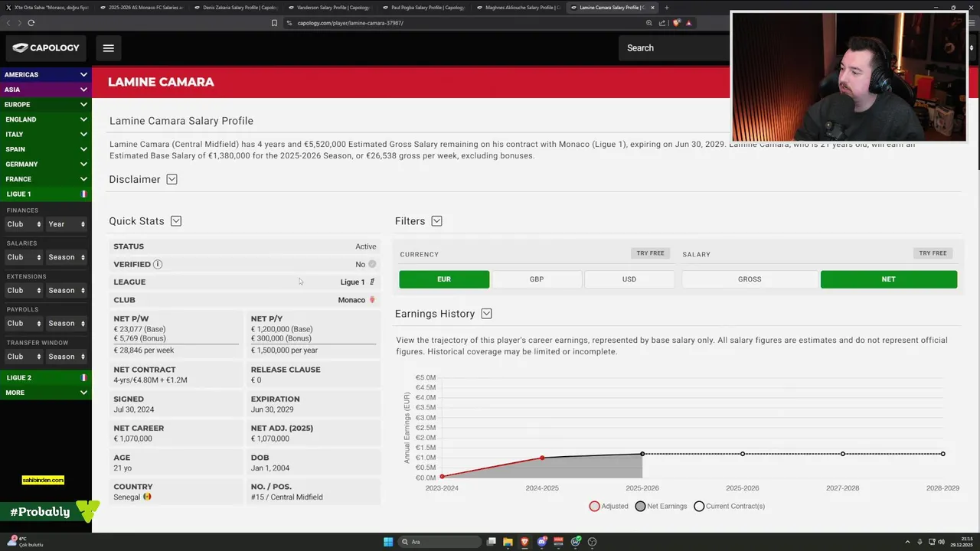Open Task View from the taskbar
Screen dimensions: 980x551
coord(492,542)
